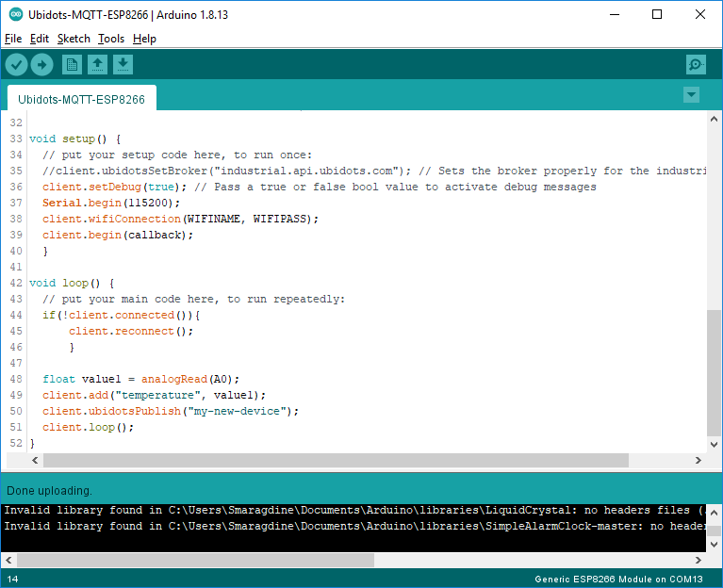Viewport: 723px width, 588px height.
Task: Click 'Serial.begin(115200);' on line 37
Action: point(111,203)
